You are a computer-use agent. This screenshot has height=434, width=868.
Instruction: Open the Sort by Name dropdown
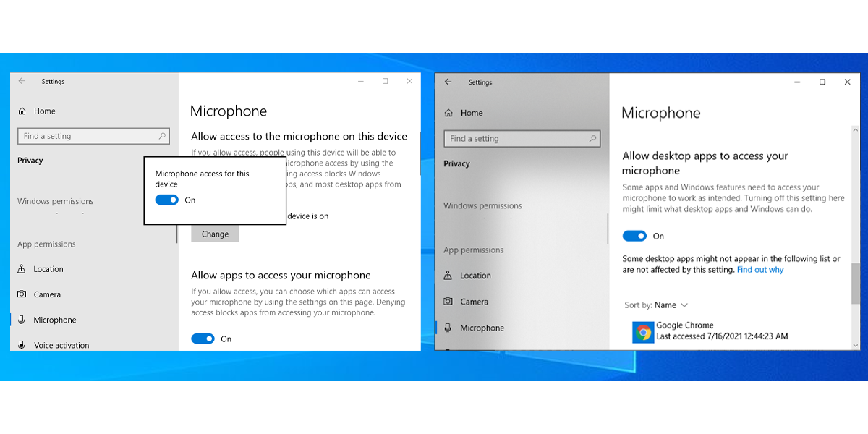pyautogui.click(x=656, y=305)
